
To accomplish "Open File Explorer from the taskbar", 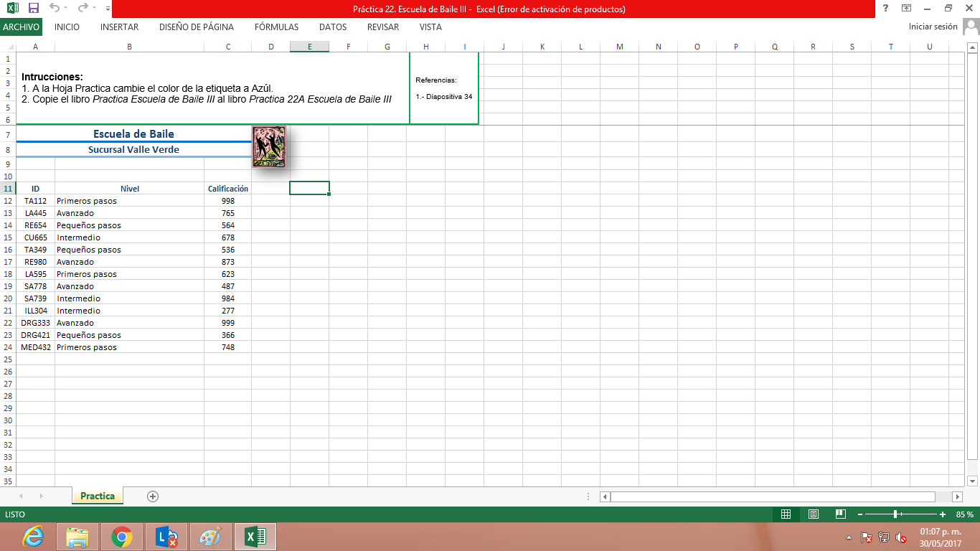I will (77, 537).
